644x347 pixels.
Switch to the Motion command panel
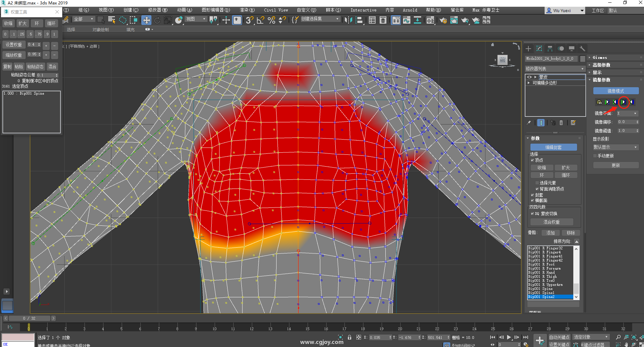pyautogui.click(x=561, y=49)
